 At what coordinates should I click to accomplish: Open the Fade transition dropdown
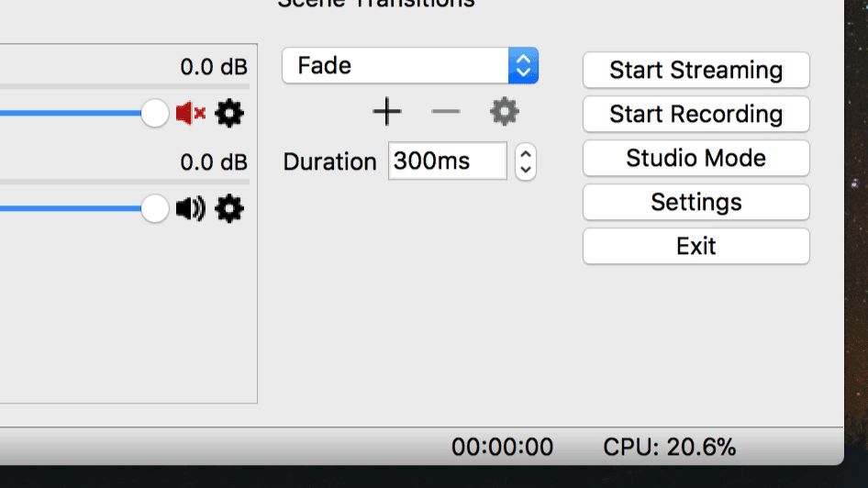point(410,65)
